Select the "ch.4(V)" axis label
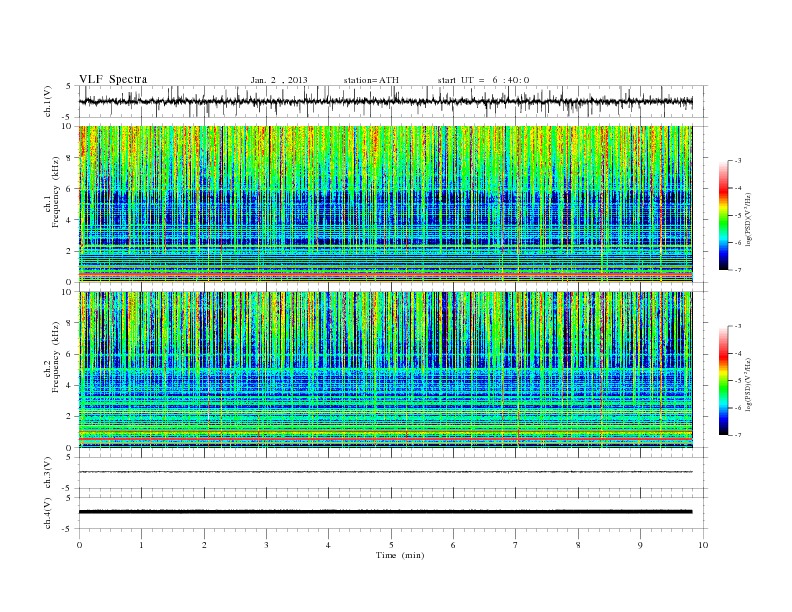Screen dimensions: 792x612 coord(47,513)
